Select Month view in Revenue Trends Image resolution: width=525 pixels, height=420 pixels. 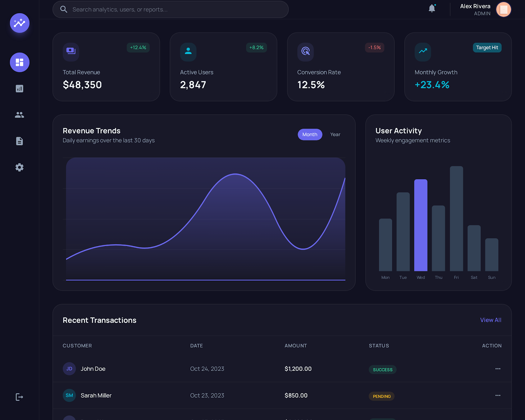[x=309, y=134]
